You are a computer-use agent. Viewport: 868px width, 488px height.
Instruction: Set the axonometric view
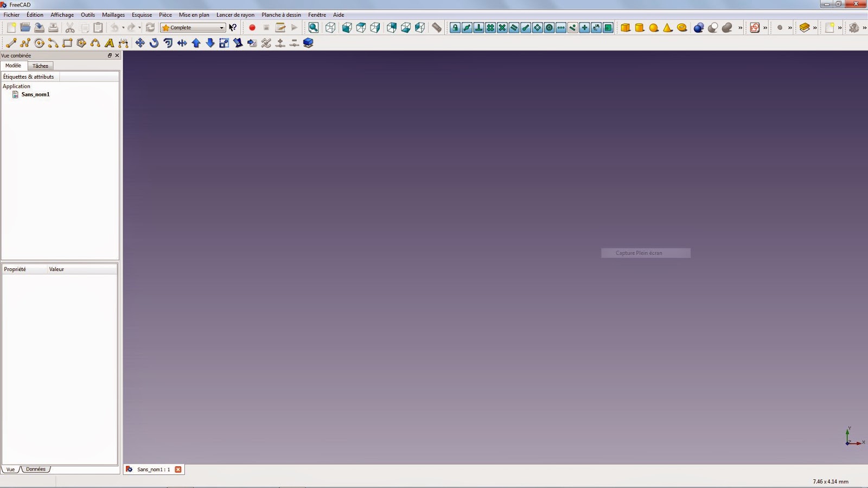point(330,28)
